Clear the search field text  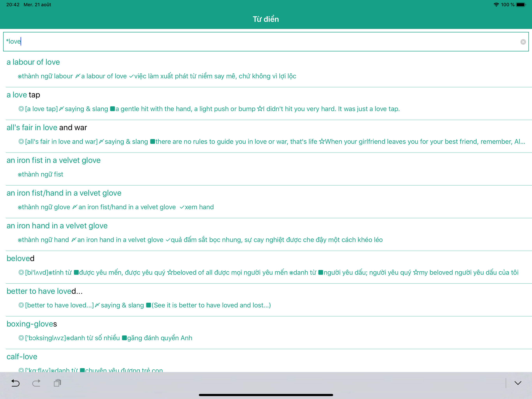[523, 42]
